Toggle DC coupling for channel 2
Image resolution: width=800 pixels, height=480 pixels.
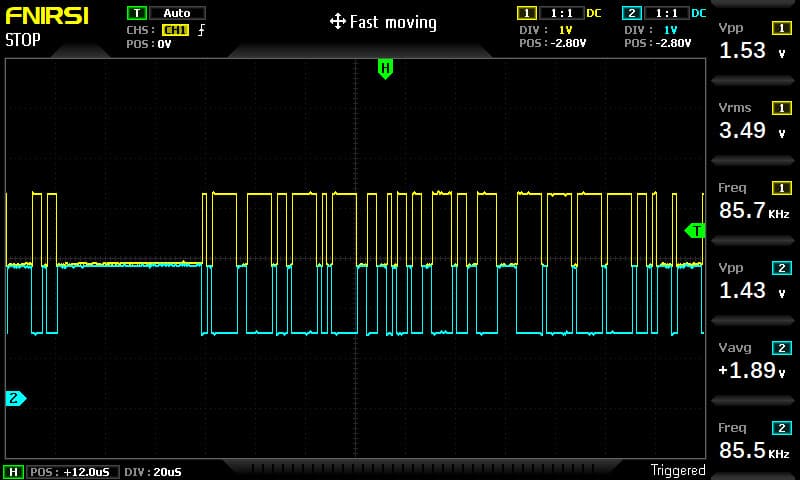click(x=698, y=13)
